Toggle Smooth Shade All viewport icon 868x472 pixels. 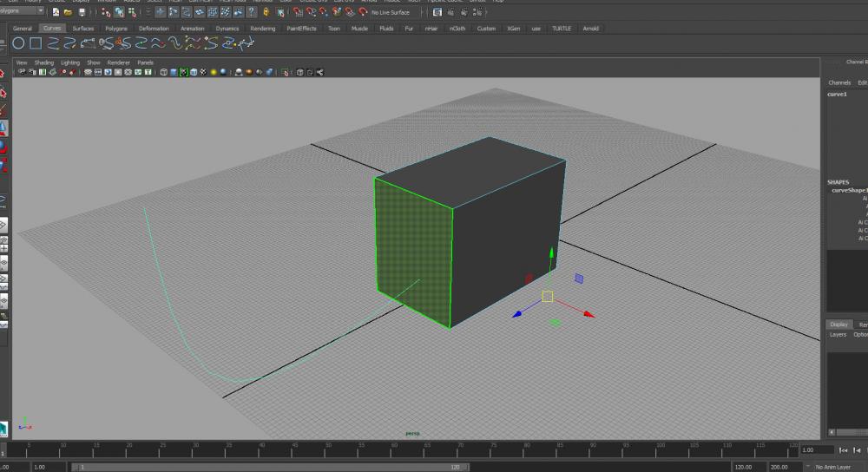(174, 73)
